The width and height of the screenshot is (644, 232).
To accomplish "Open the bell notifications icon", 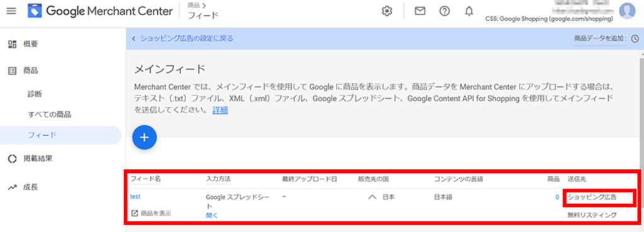I will pyautogui.click(x=469, y=11).
